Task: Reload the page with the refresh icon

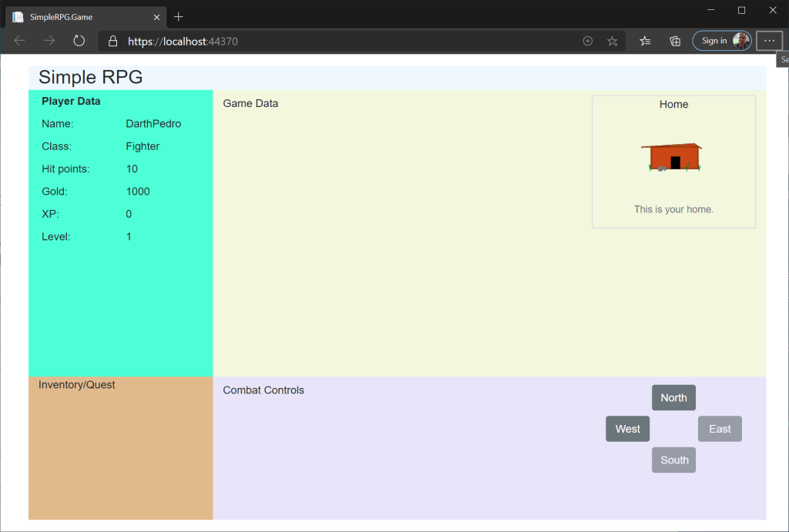Action: click(x=79, y=41)
